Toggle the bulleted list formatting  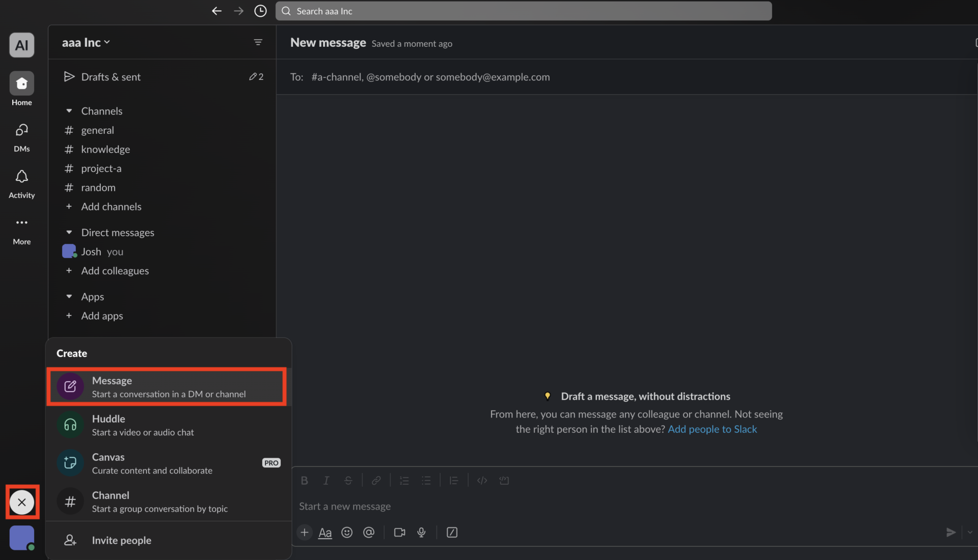coord(426,480)
